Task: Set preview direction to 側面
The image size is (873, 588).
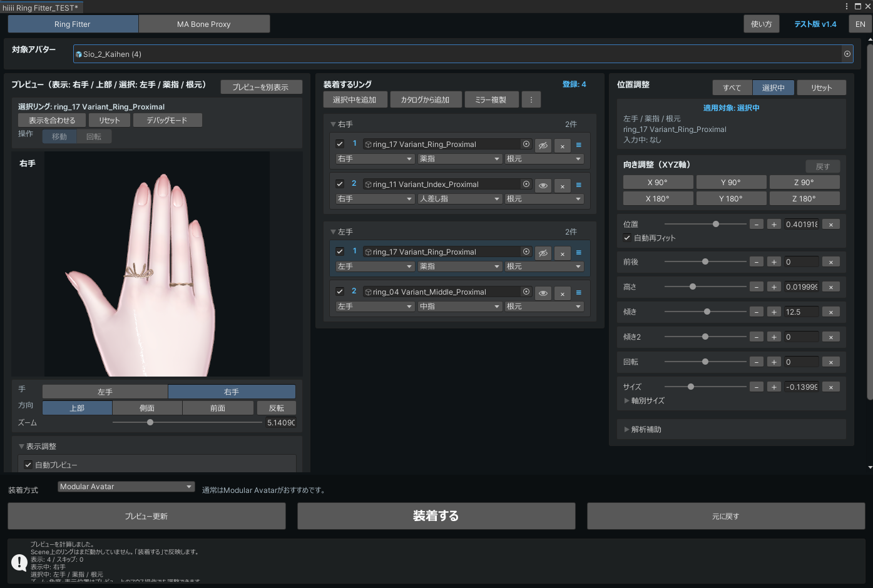Action: (x=147, y=408)
